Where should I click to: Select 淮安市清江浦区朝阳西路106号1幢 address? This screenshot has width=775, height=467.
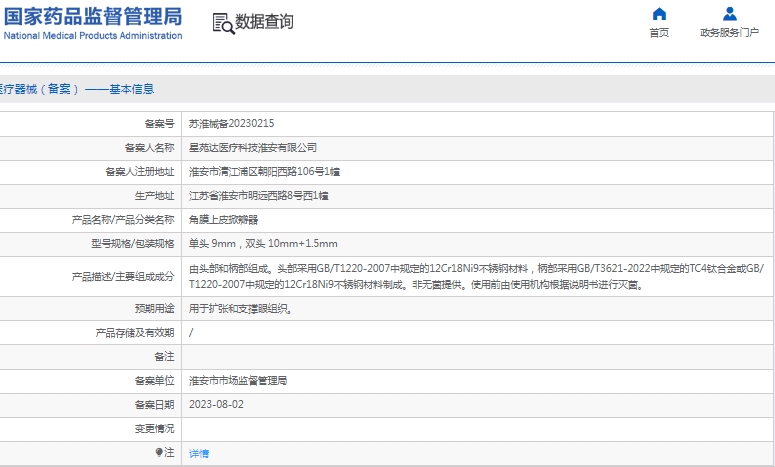coord(264,171)
